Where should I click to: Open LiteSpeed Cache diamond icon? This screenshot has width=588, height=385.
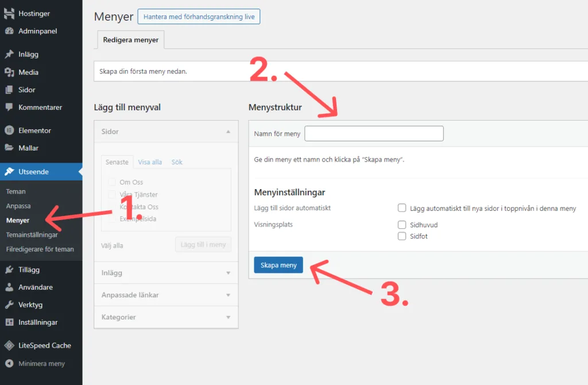tap(9, 345)
